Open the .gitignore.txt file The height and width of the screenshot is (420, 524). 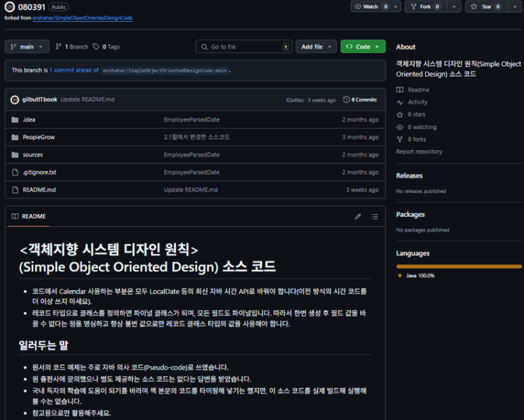[x=39, y=172]
